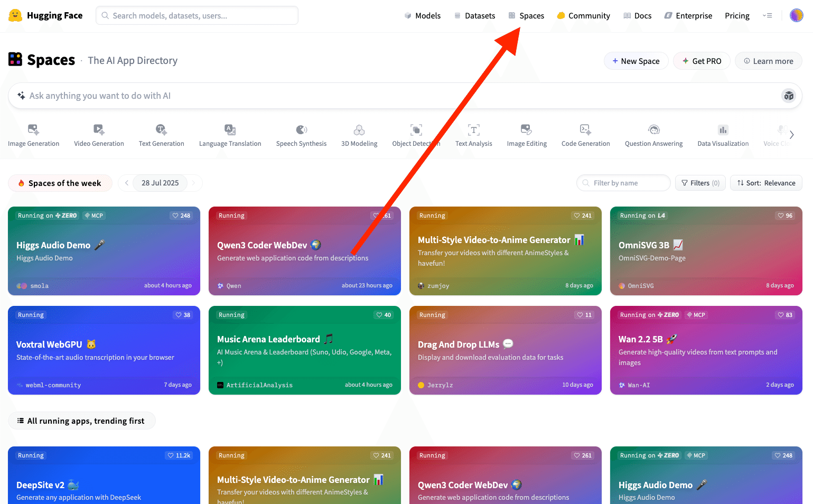
Task: Open the 3D Modeling category icon
Action: [x=359, y=129]
